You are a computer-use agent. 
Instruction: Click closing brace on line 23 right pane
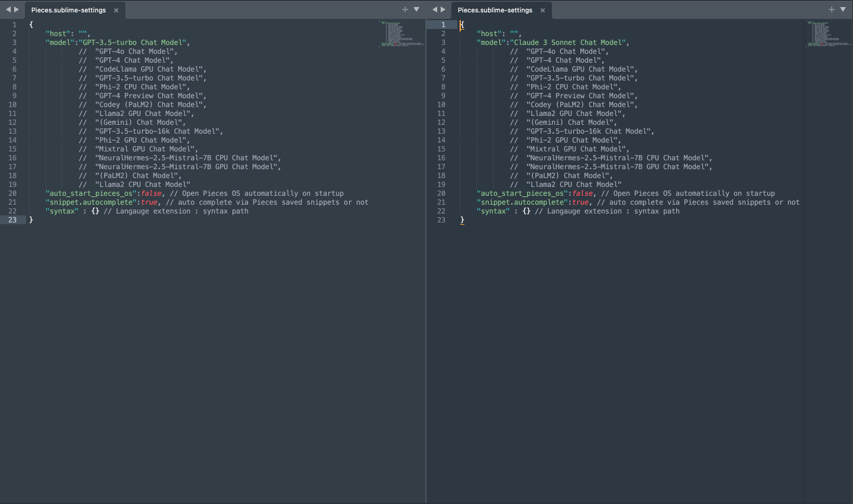(462, 220)
